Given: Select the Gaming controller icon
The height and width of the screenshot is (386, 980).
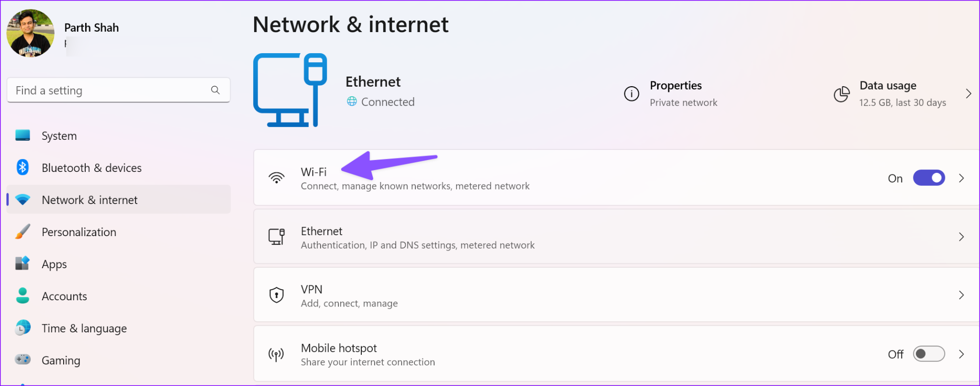Looking at the screenshot, I should (x=22, y=360).
